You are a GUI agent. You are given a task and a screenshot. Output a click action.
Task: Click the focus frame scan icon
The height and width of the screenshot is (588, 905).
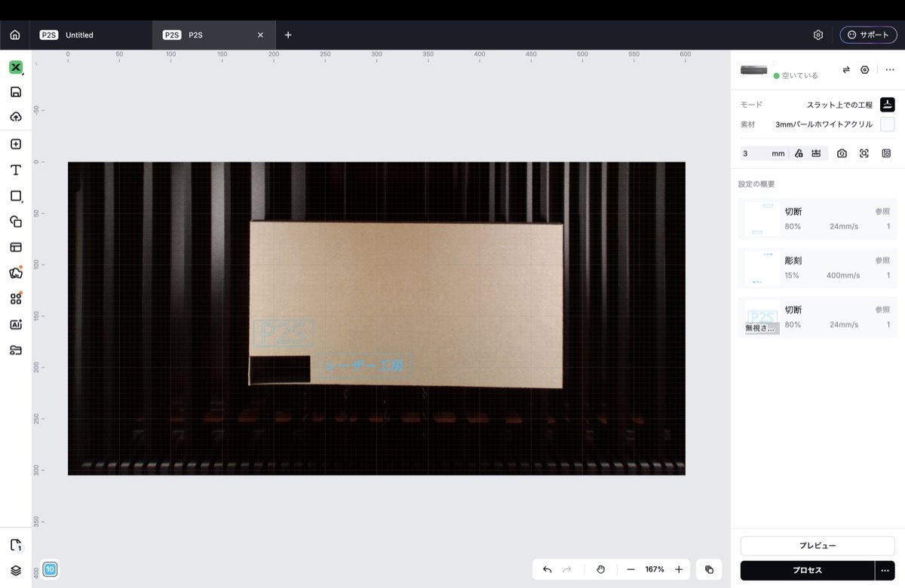coord(864,153)
